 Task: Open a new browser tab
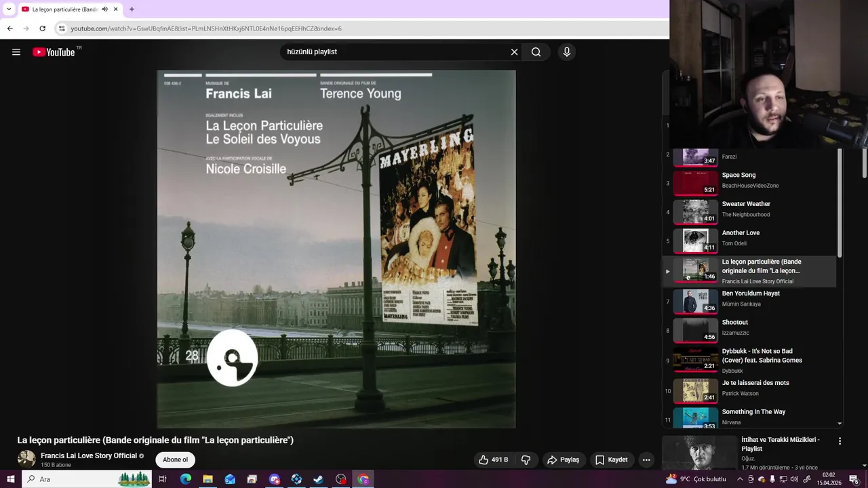pos(132,9)
